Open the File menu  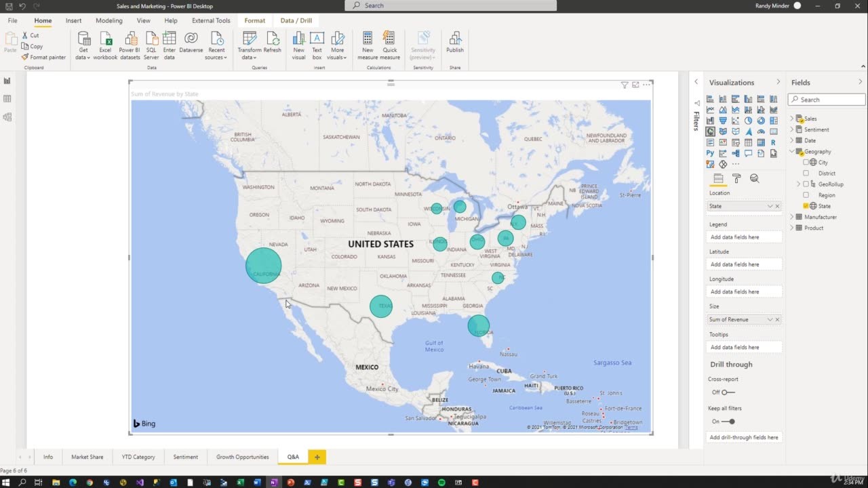pos(13,20)
